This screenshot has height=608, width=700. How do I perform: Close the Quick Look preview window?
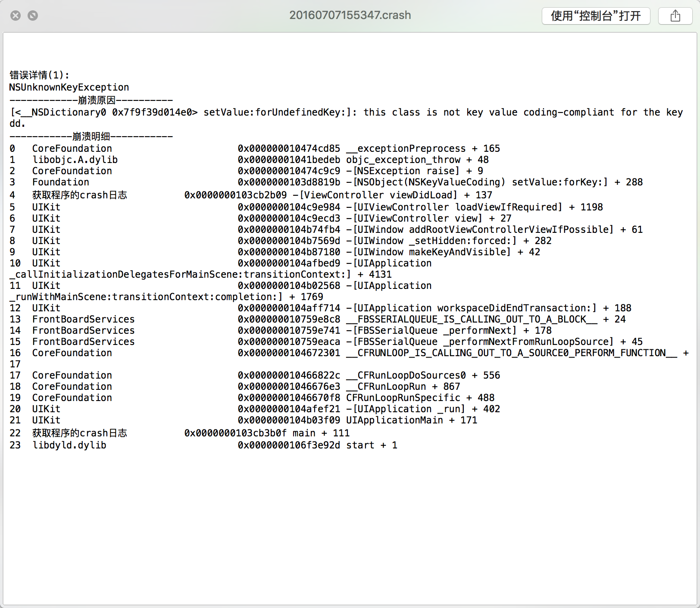pos(16,16)
